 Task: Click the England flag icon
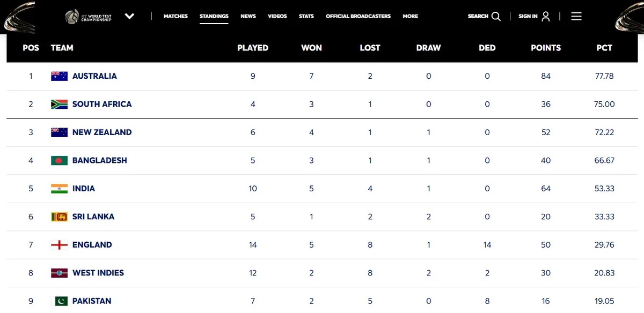[59, 245]
